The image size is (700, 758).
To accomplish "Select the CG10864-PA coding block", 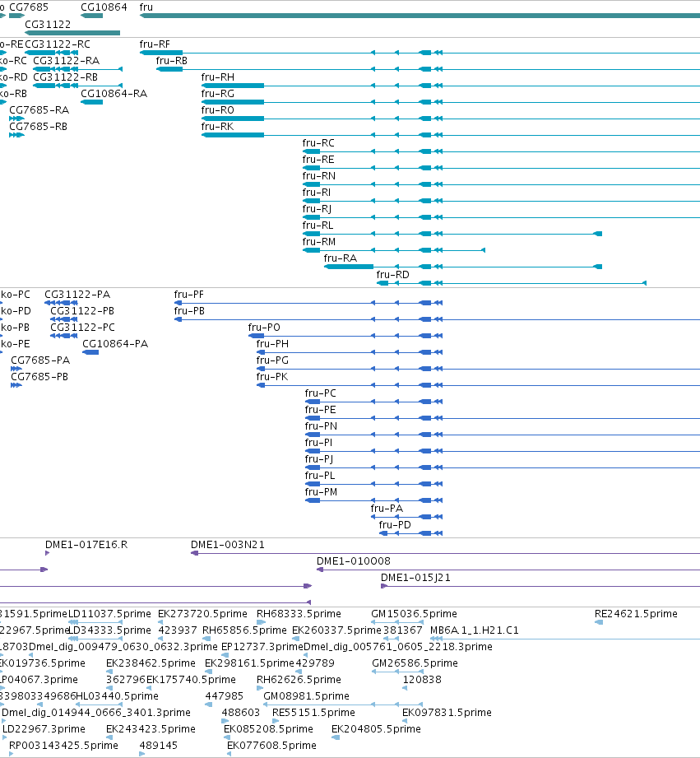I will (90, 352).
